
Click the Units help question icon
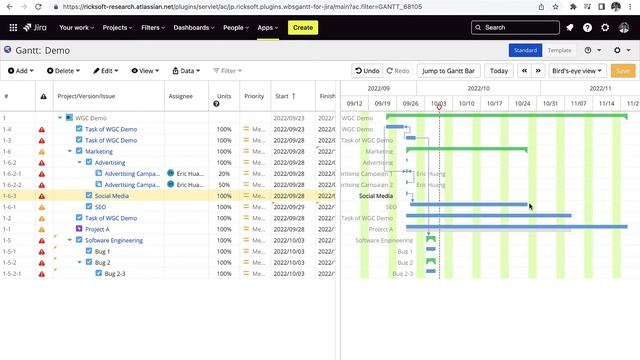(216, 104)
